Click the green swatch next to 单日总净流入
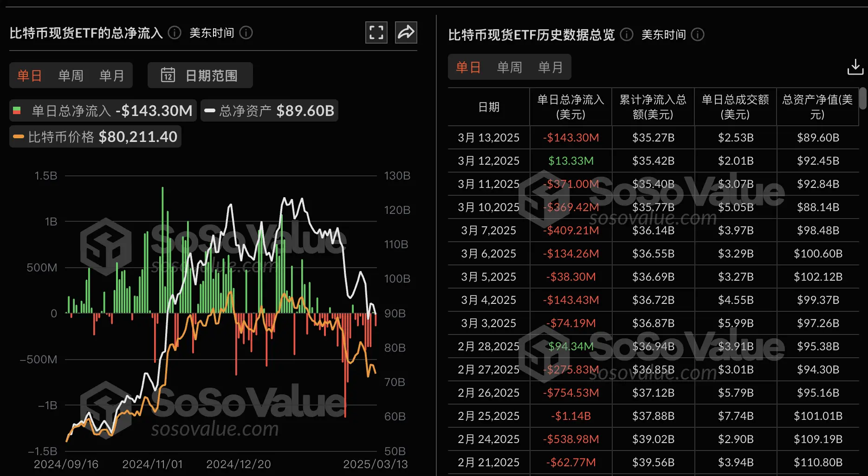This screenshot has height=476, width=868. pyautogui.click(x=17, y=110)
